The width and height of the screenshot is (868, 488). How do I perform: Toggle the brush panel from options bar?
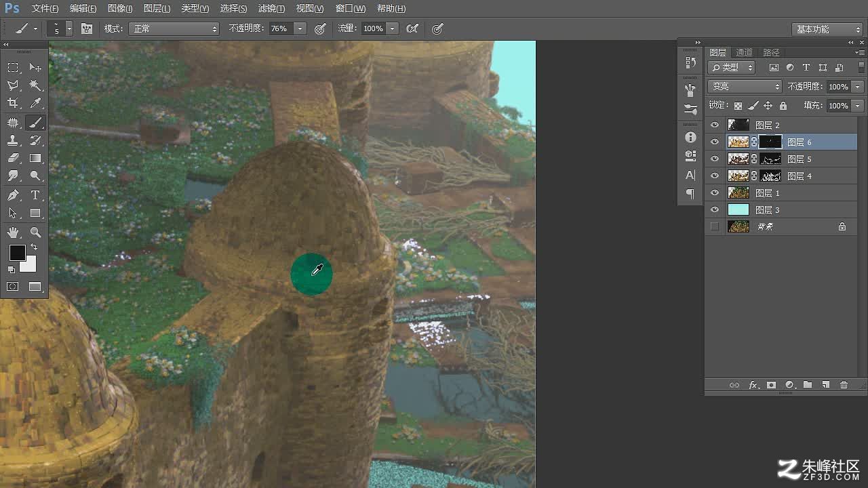pos(87,28)
